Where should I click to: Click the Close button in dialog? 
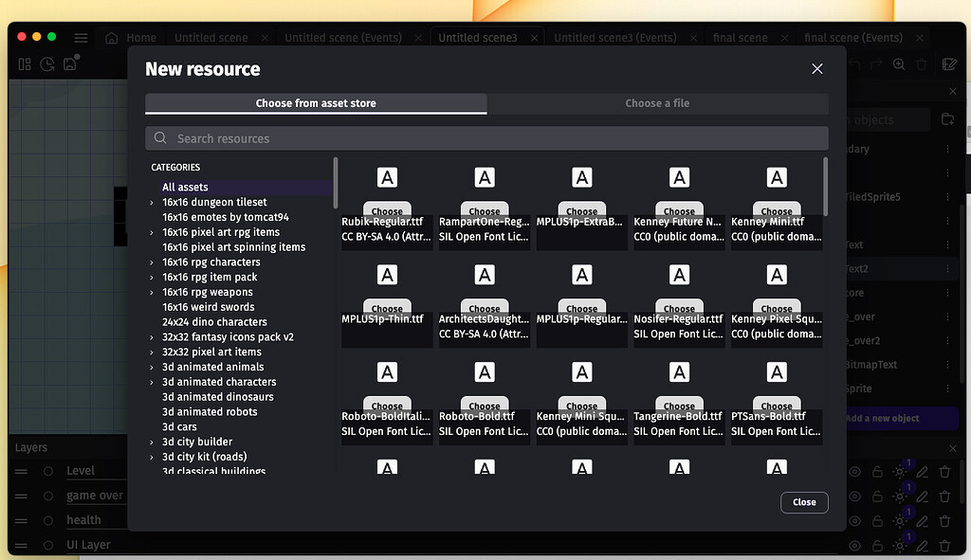coord(804,502)
